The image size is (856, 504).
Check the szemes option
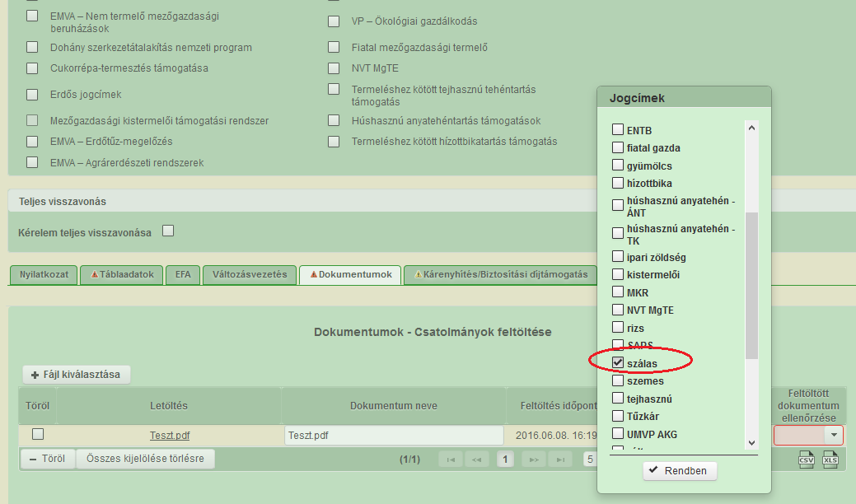pyautogui.click(x=617, y=380)
